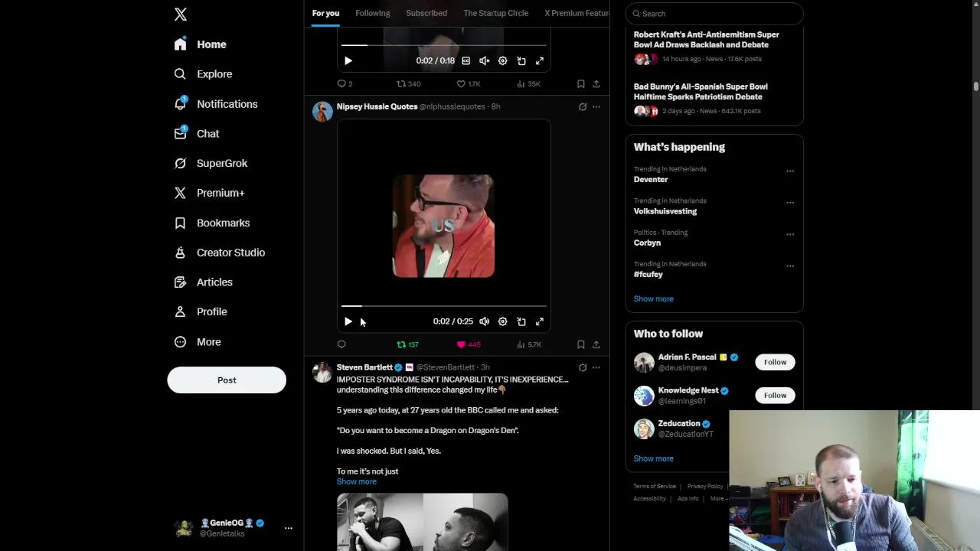The image size is (980, 551).
Task: Share the Nipsey Hussle Quotes post
Action: click(x=596, y=344)
